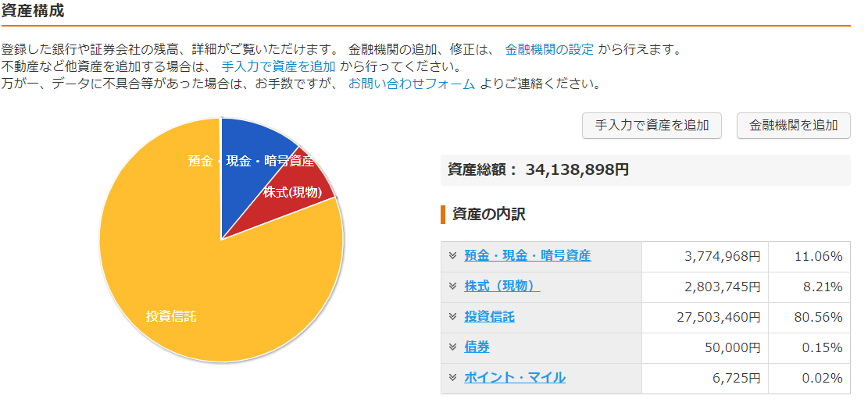The height and width of the screenshot is (406, 868).
Task: Click the 手入力で資産を追加 button
Action: coord(652,126)
